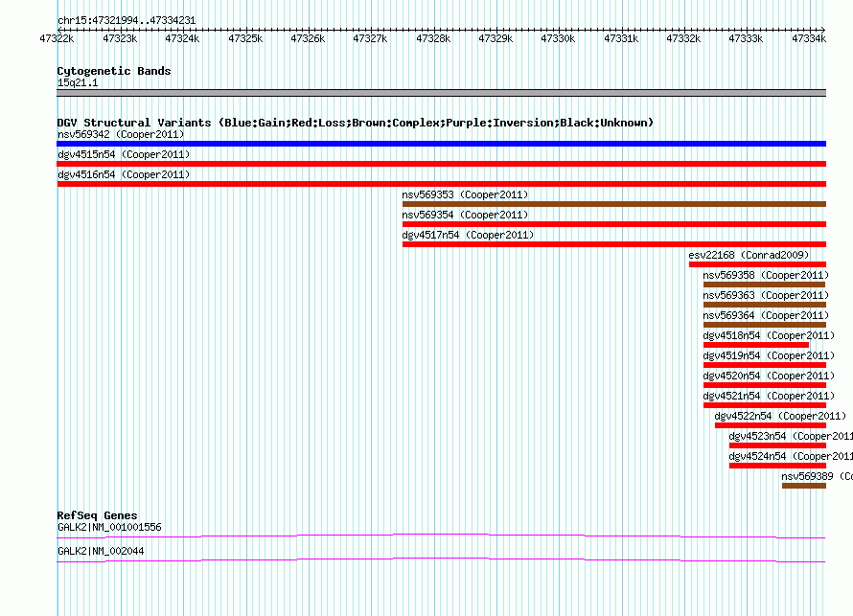
Task: Select the dgv4515n54 red loss bar
Action: click(x=441, y=164)
